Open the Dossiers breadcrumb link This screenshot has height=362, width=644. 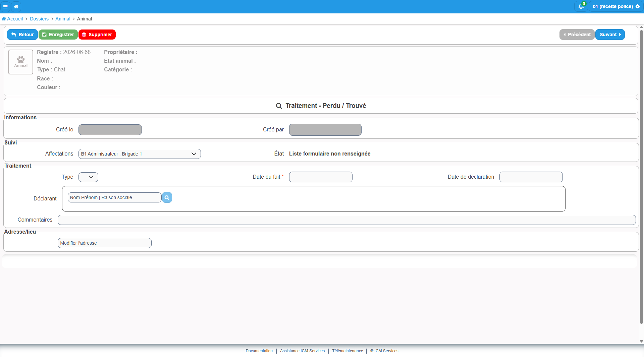pos(39,19)
